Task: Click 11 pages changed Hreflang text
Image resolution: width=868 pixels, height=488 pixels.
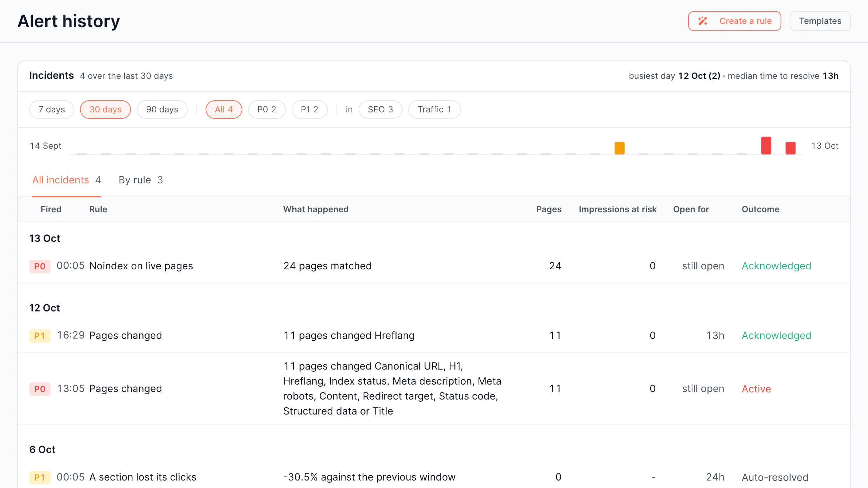Action: click(349, 336)
